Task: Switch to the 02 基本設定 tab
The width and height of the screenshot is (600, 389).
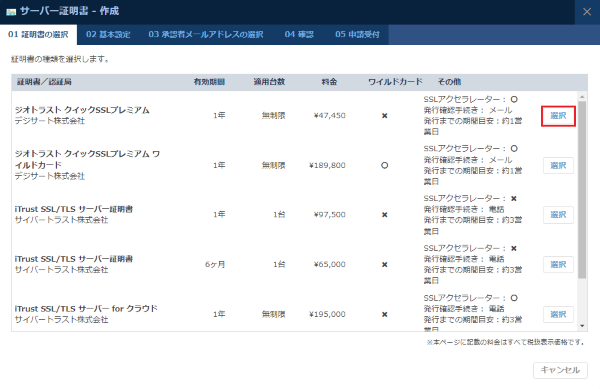Action: point(108,34)
